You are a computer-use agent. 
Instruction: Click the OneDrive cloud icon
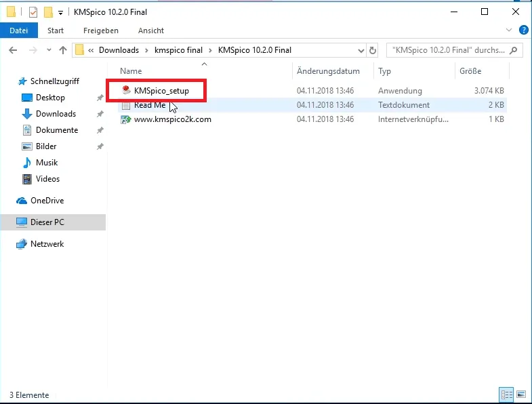click(22, 201)
